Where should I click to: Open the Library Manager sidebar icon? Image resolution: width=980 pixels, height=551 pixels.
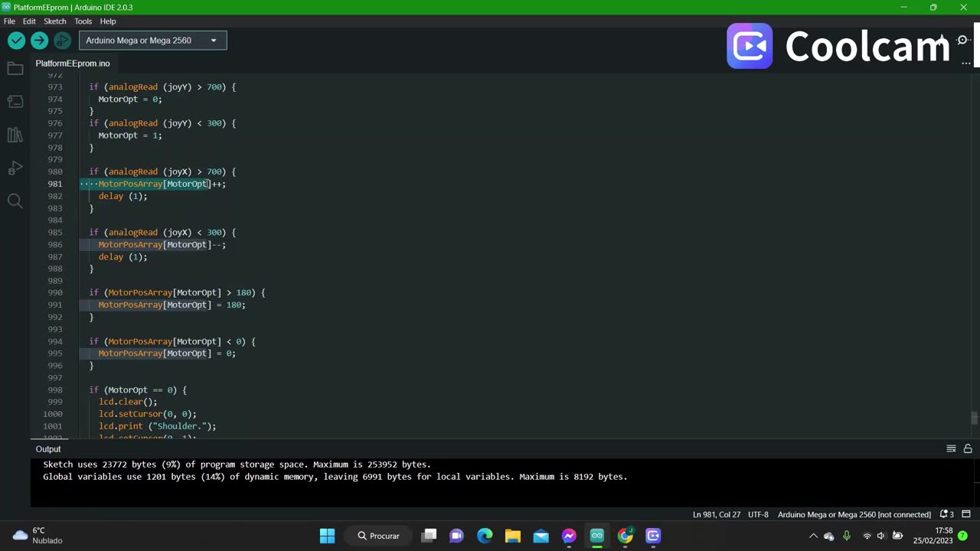[x=15, y=135]
